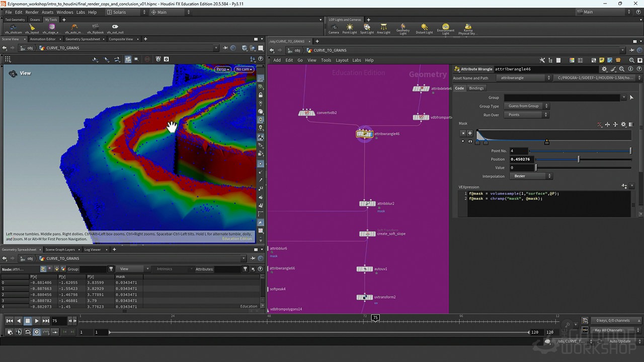This screenshot has height=362, width=644.
Task: Launch the vfx_flipbook shelf tool
Action: [96, 27]
